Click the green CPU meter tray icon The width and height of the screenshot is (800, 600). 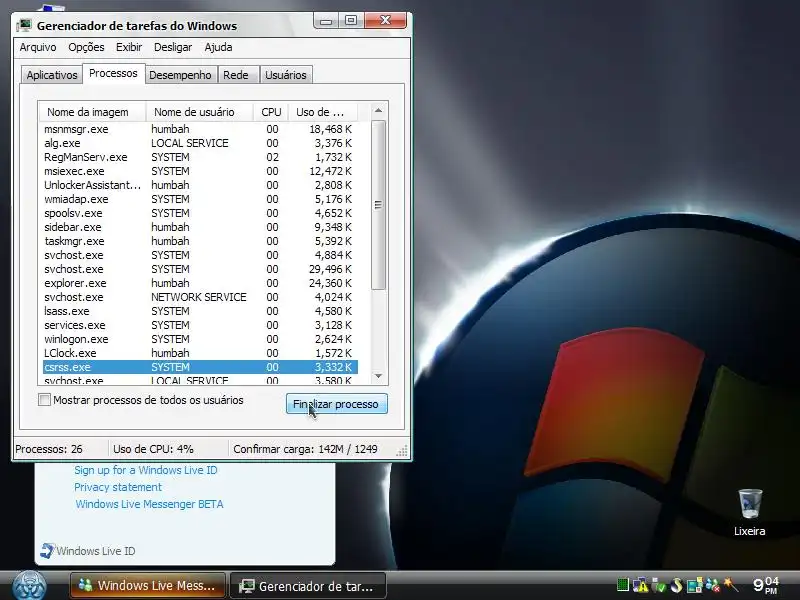622,585
